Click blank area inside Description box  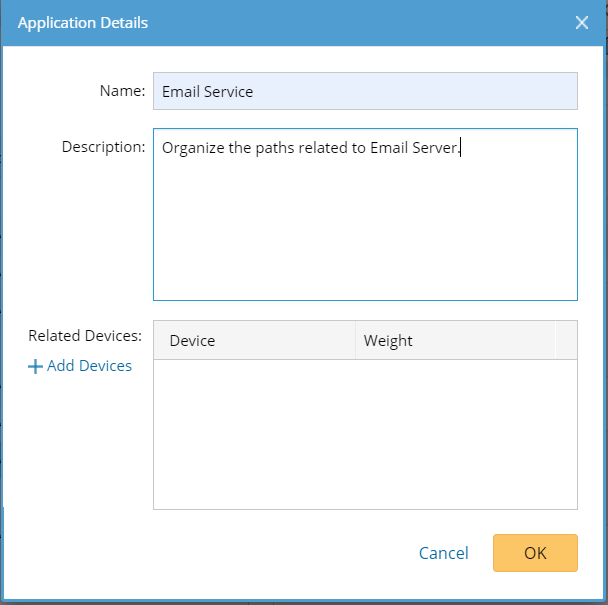tap(365, 230)
